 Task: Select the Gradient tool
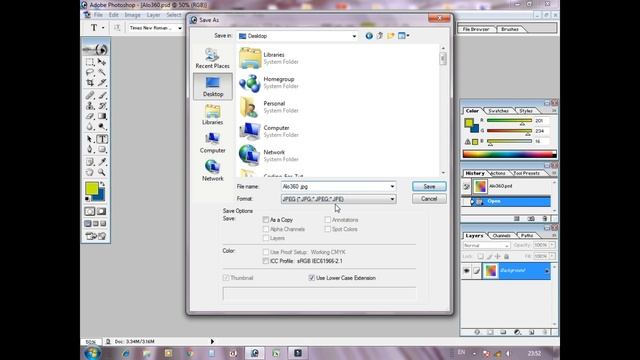coord(102,116)
